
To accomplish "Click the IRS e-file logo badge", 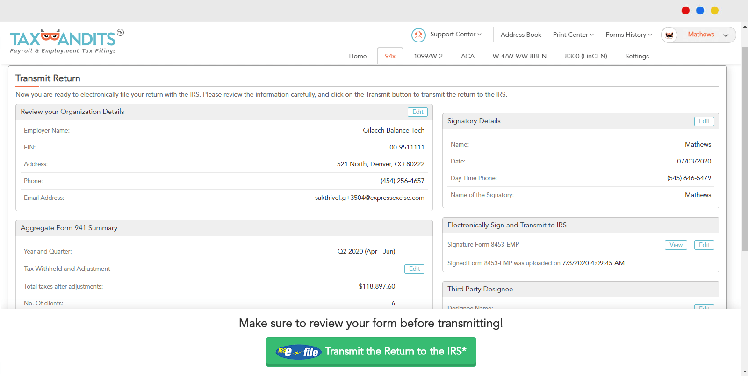I will [x=298, y=352].
